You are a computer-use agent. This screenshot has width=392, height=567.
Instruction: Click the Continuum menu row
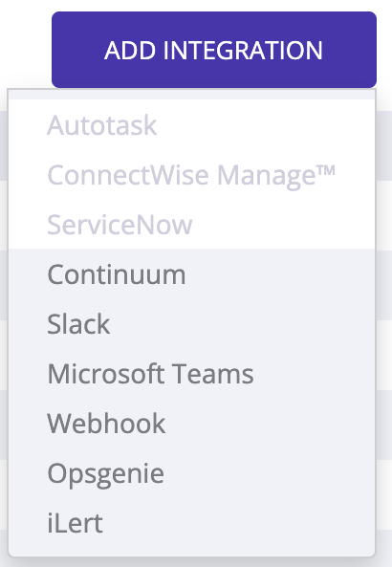tap(191, 274)
